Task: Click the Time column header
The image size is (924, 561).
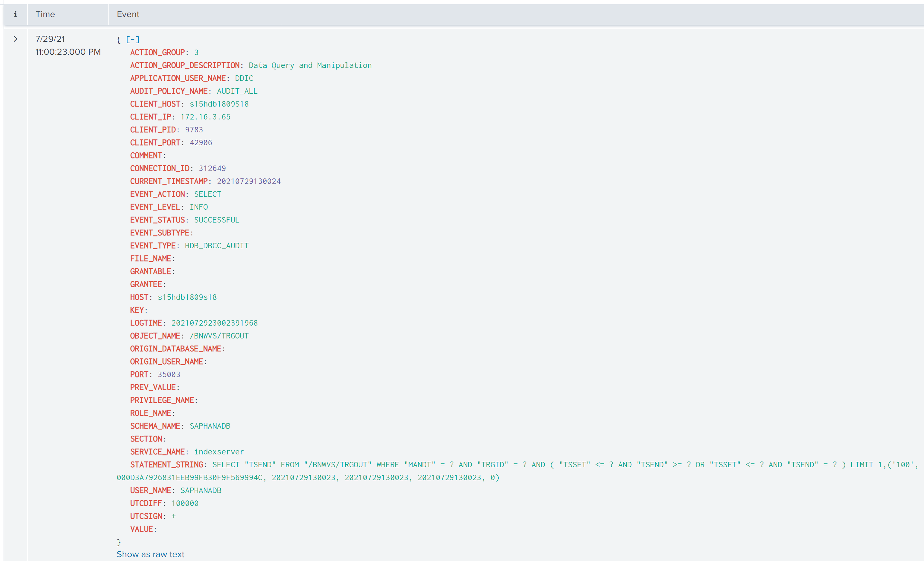Action: tap(45, 14)
